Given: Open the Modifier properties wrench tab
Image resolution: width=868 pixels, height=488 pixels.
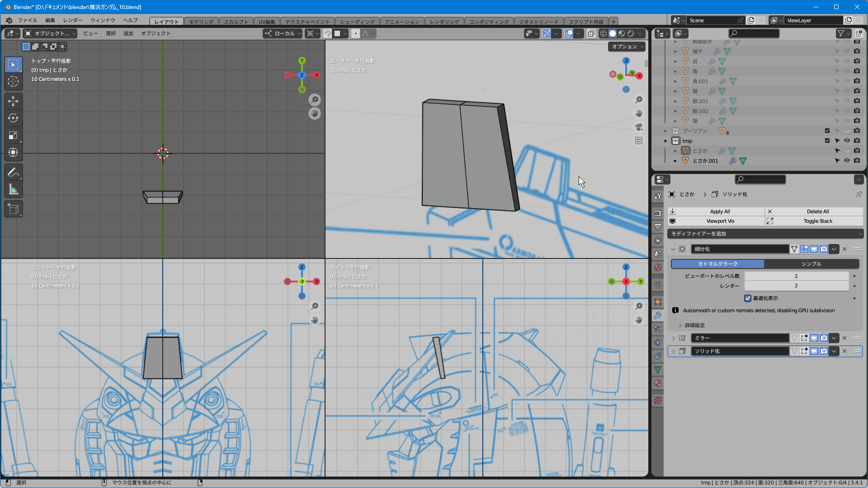Looking at the screenshot, I should pos(658,315).
